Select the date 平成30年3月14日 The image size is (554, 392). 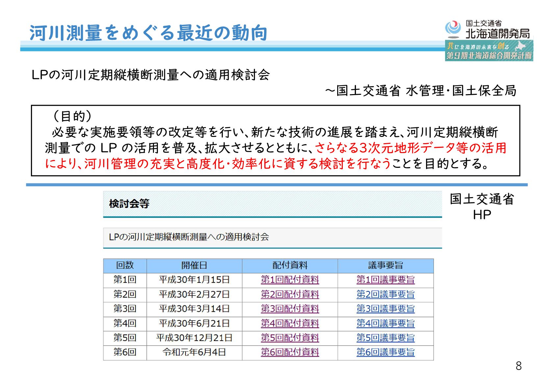click(x=194, y=309)
